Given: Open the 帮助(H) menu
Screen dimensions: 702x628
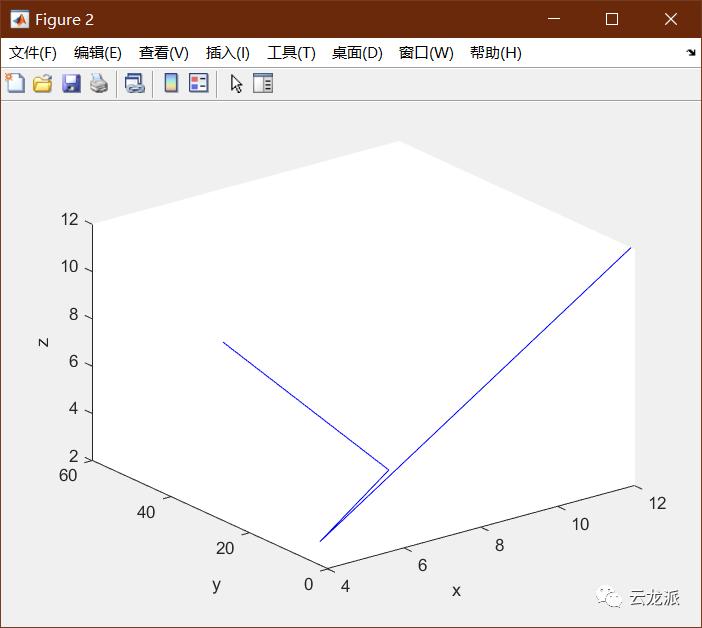Looking at the screenshot, I should (496, 53).
